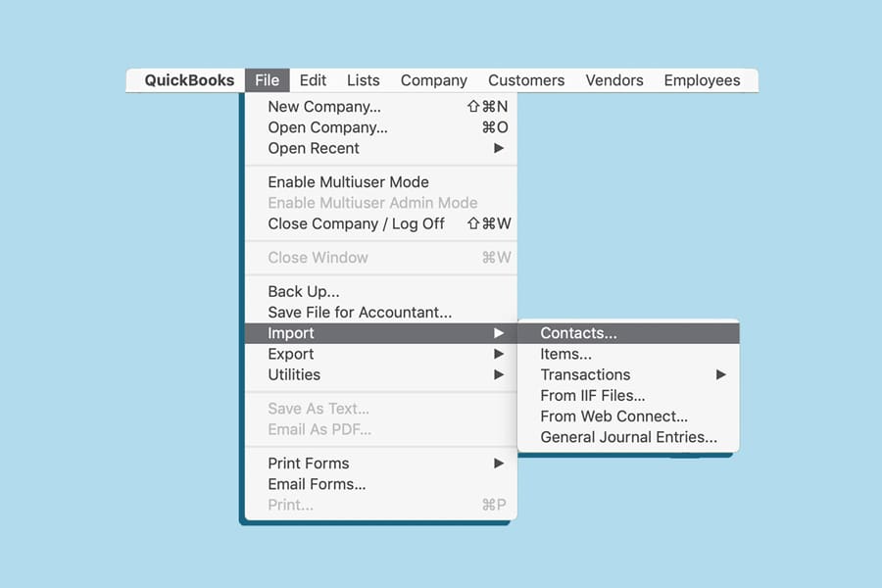Image resolution: width=882 pixels, height=588 pixels.
Task: Click the disabled Email As PDF... item
Action: (x=381, y=429)
